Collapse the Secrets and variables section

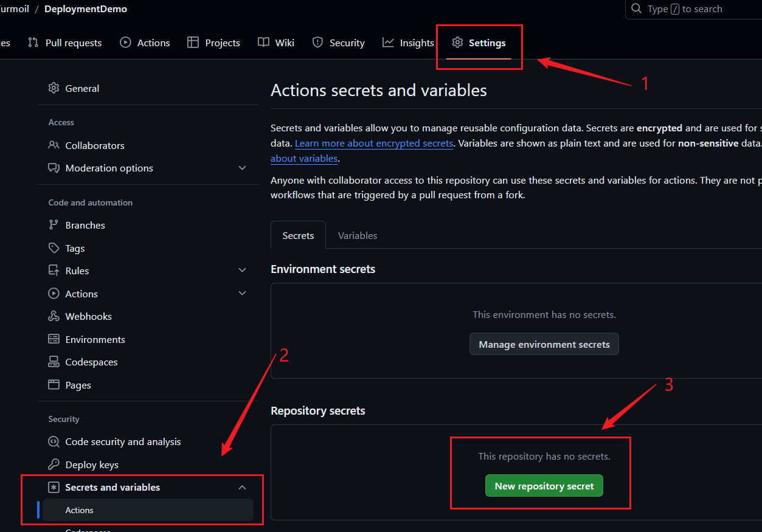click(242, 488)
